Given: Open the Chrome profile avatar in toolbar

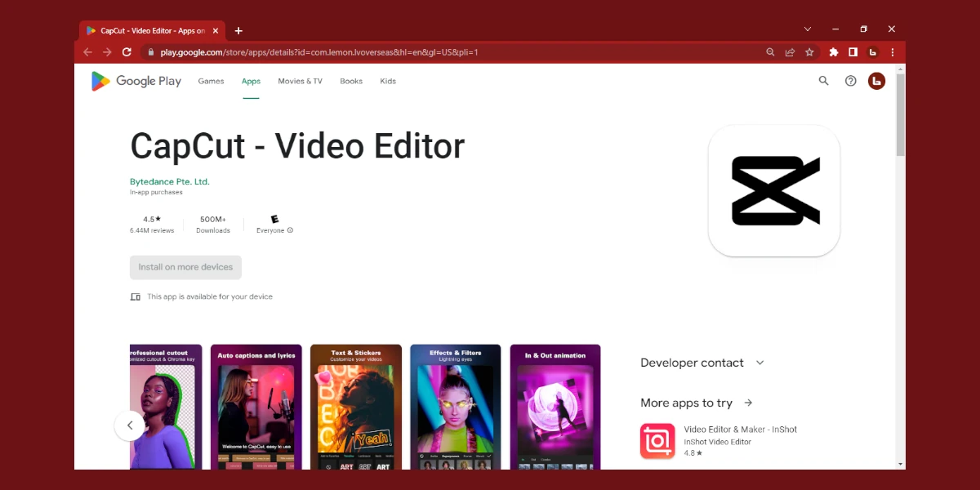Looking at the screenshot, I should coord(872,52).
